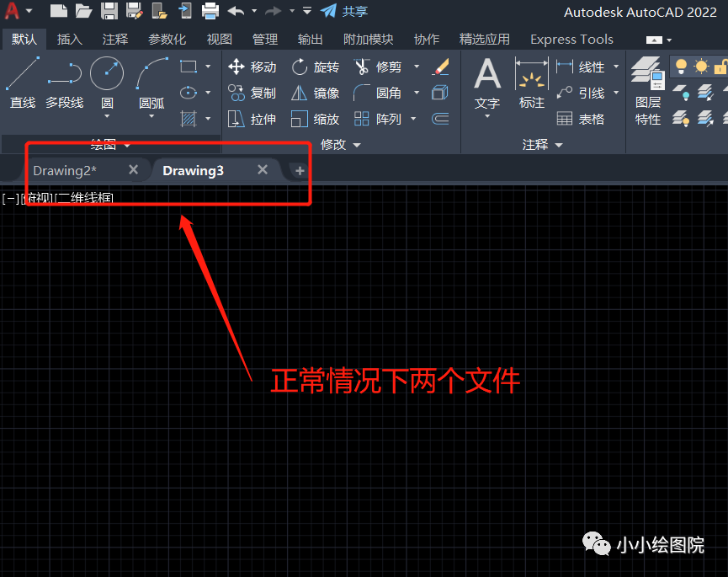
Task: Toggle layer freeze sun icon
Action: coord(701,67)
